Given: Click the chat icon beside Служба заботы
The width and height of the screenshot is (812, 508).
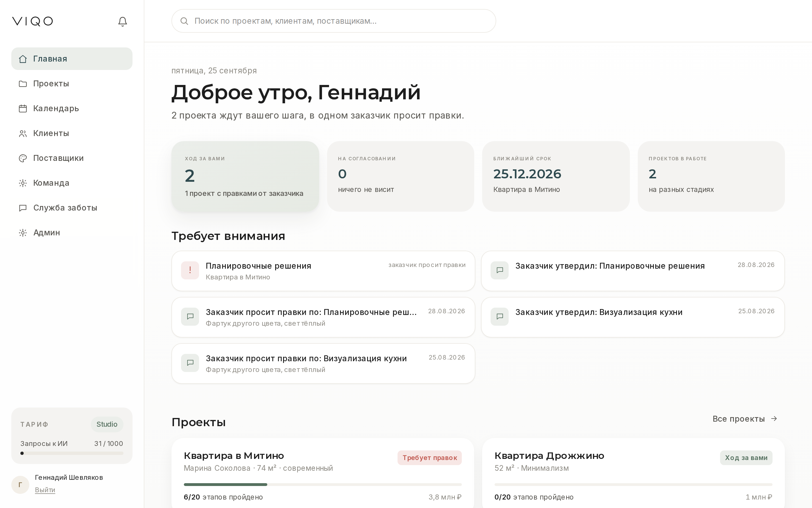Looking at the screenshot, I should (23, 208).
